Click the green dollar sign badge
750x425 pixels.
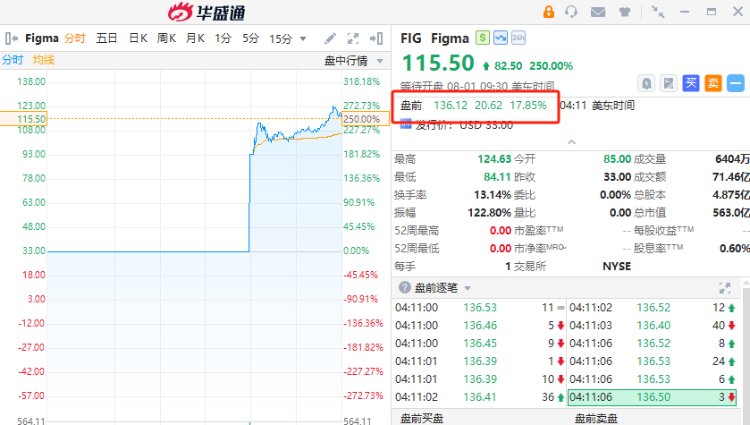pyautogui.click(x=483, y=38)
